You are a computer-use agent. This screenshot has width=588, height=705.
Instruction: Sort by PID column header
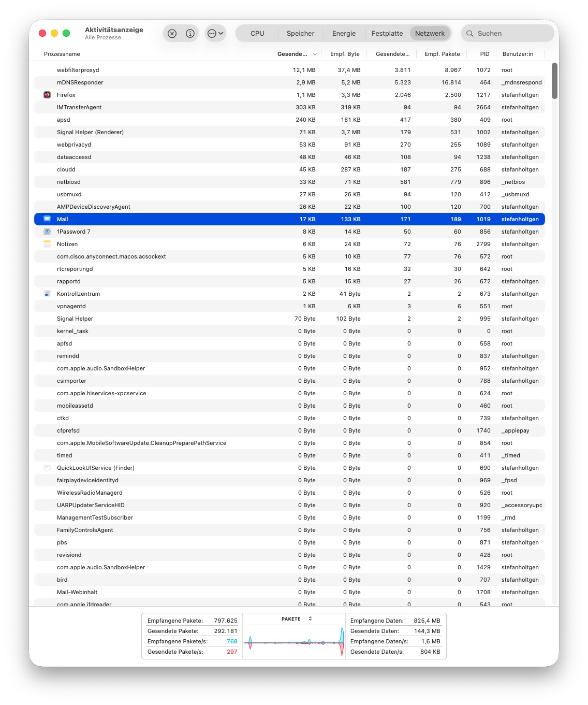click(x=484, y=54)
